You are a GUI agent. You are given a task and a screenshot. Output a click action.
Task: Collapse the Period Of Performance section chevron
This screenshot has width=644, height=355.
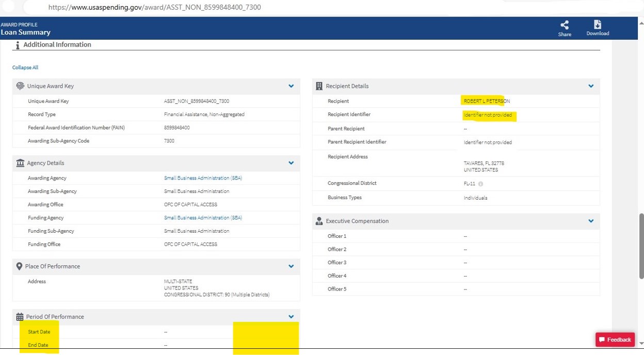pos(291,317)
